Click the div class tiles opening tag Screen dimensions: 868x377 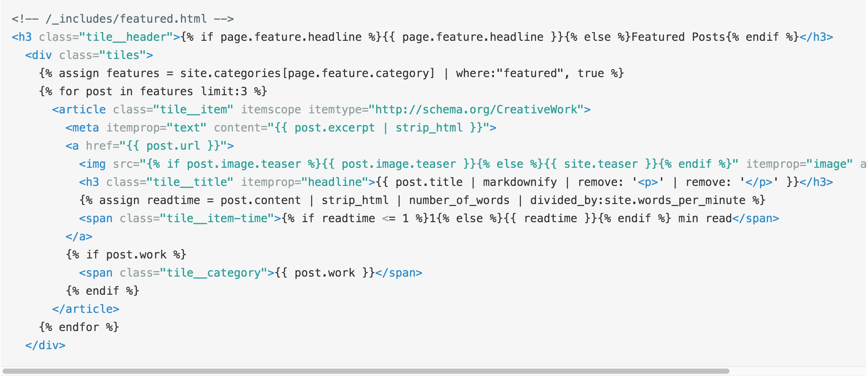click(x=89, y=55)
